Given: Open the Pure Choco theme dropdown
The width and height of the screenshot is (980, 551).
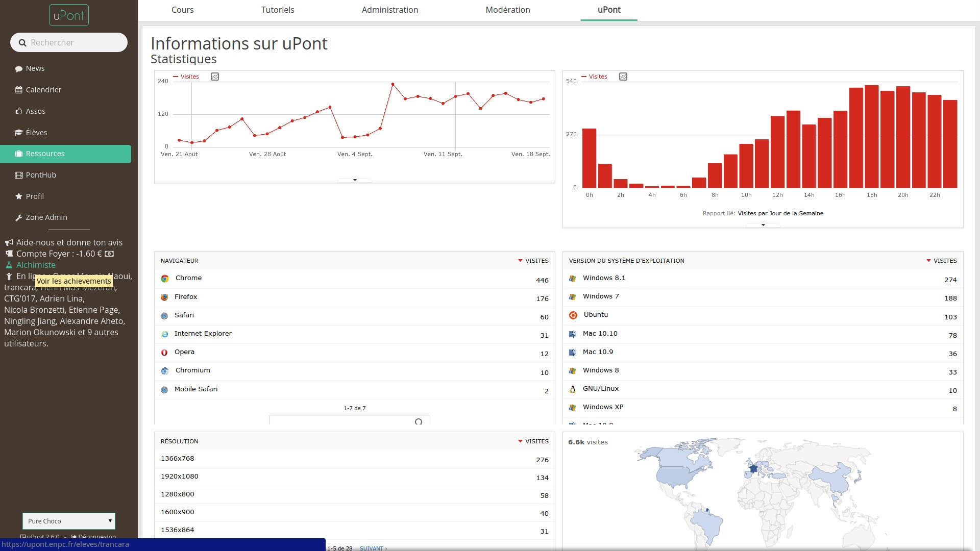Looking at the screenshot, I should 69,521.
